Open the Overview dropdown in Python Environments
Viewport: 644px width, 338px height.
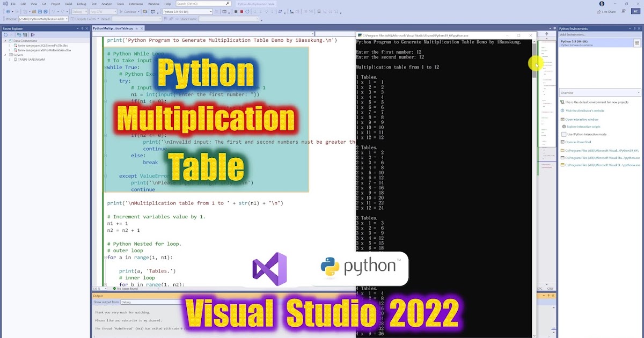(599, 92)
